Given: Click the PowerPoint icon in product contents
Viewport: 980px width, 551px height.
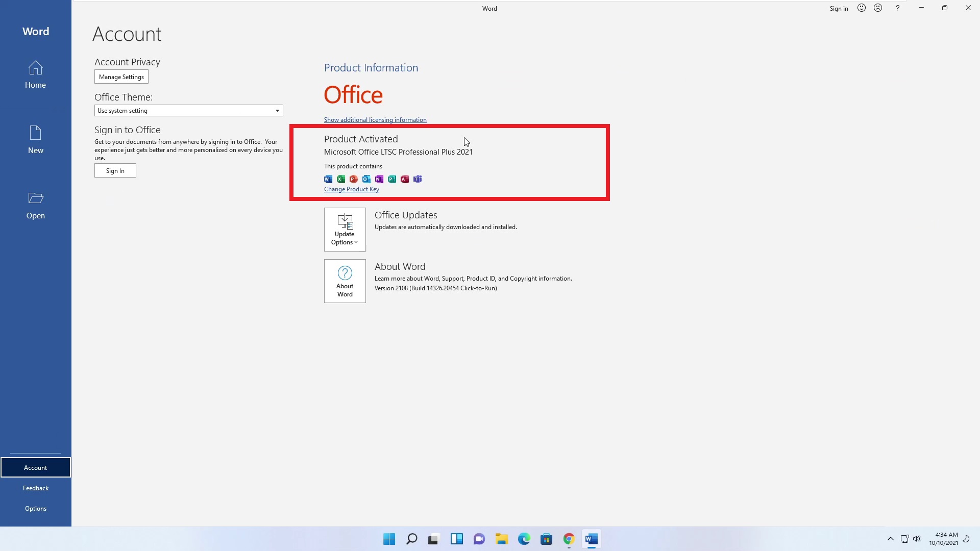Looking at the screenshot, I should tap(354, 179).
